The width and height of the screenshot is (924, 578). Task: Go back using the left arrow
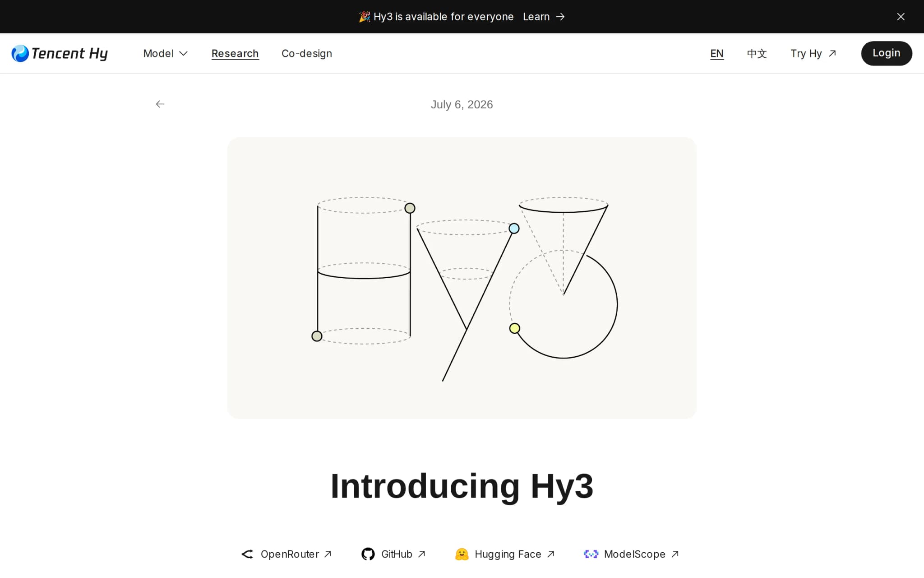160,104
